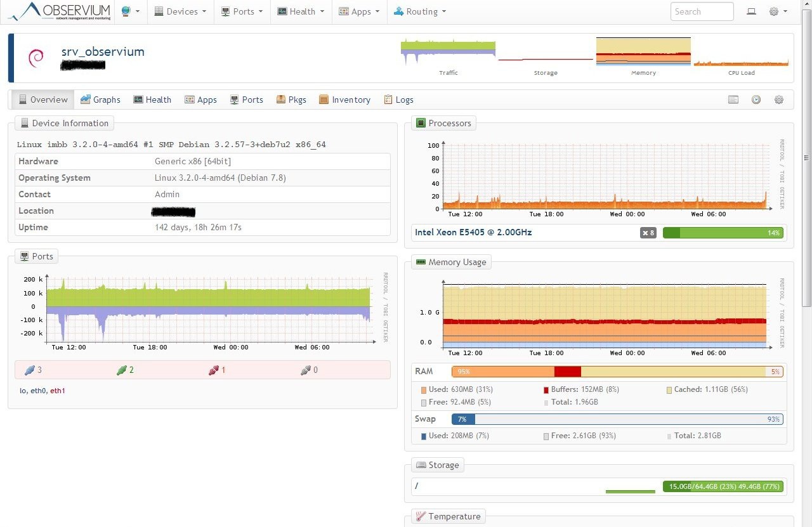Screen dimensions: 812x527
Task: Click the device data list icon
Action: click(x=733, y=100)
